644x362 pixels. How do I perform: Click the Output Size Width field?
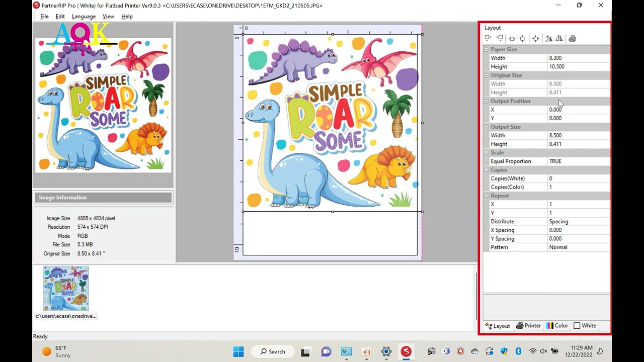(579, 136)
